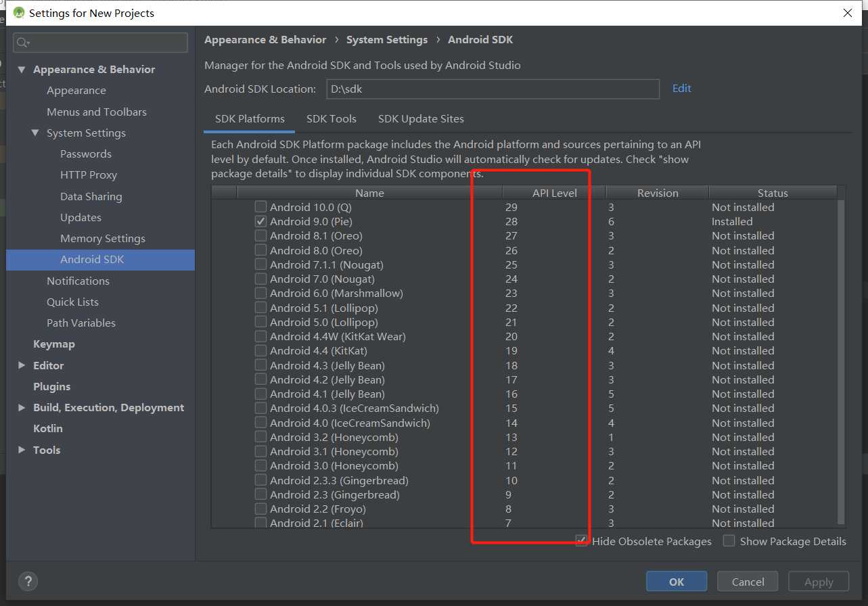Check the Android 8.1 (Oreo) checkbox
Screen dimensions: 868x606
pyautogui.click(x=260, y=235)
